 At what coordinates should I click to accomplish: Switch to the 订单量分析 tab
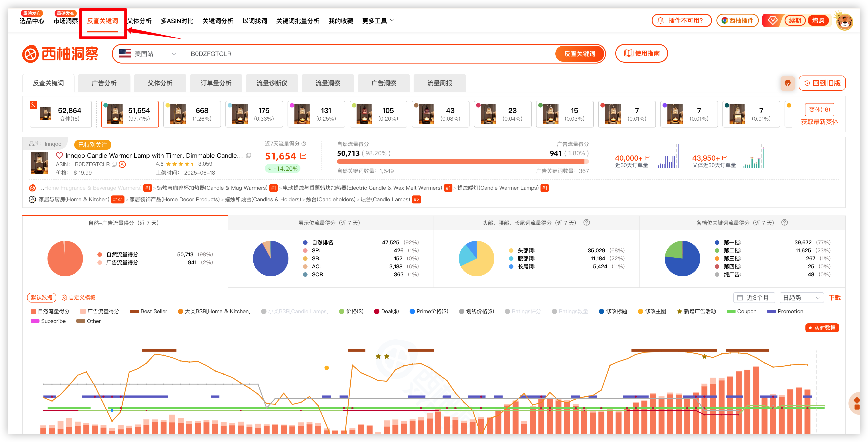click(216, 83)
